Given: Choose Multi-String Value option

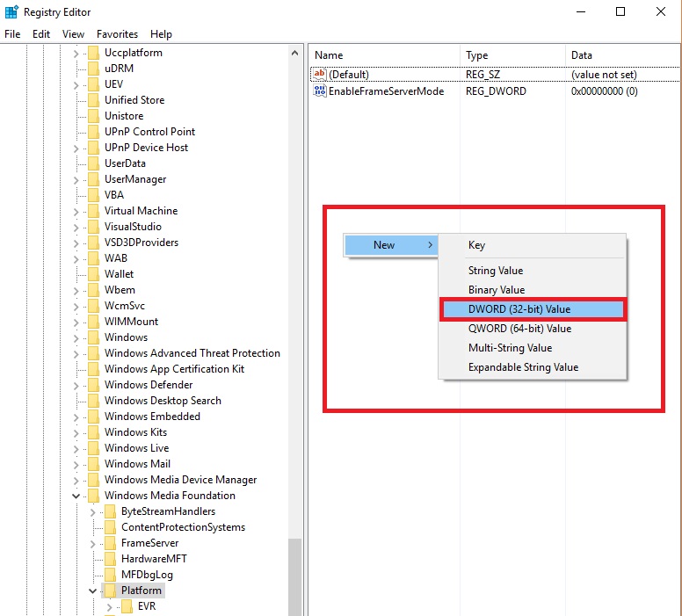Looking at the screenshot, I should [x=533, y=348].
